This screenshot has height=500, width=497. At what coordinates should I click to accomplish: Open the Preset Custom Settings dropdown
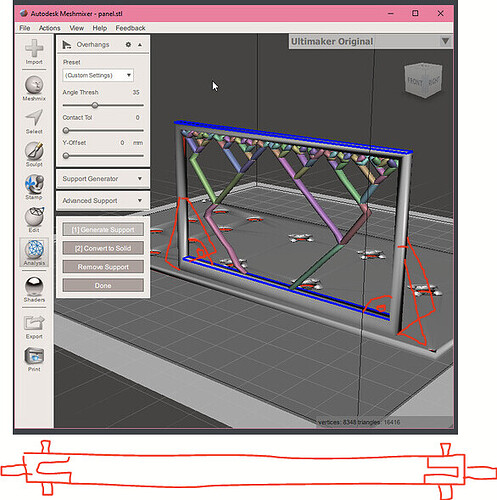click(x=98, y=75)
